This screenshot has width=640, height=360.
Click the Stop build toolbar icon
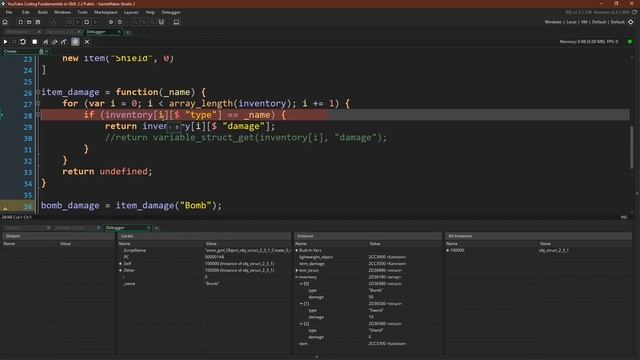click(87, 22)
